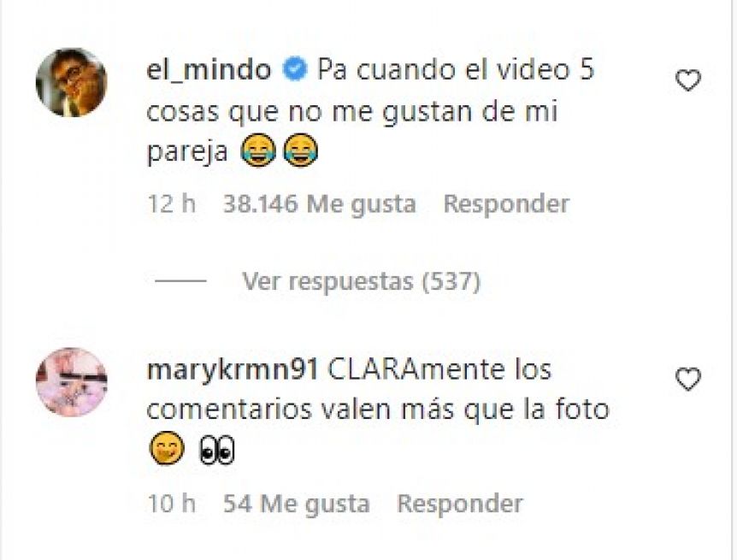
Task: Click the text 'comentarios valen más que la foto'
Action: point(378,409)
